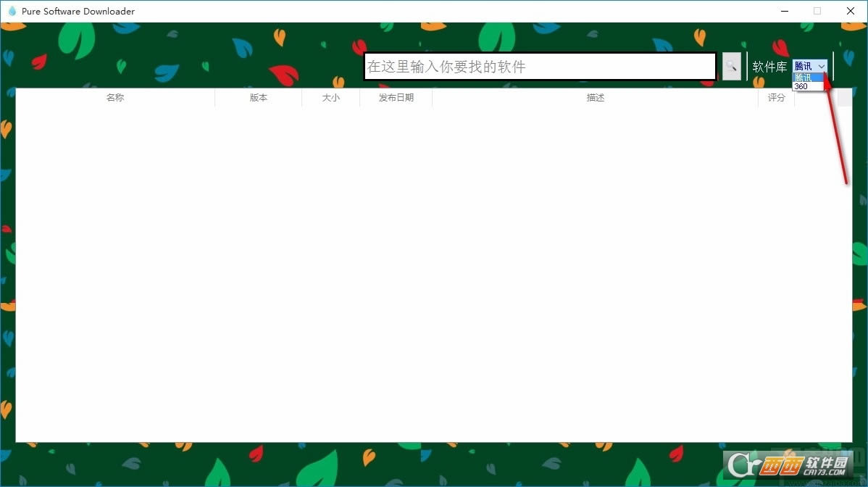Click the magnifier search button
868x487 pixels.
point(731,67)
